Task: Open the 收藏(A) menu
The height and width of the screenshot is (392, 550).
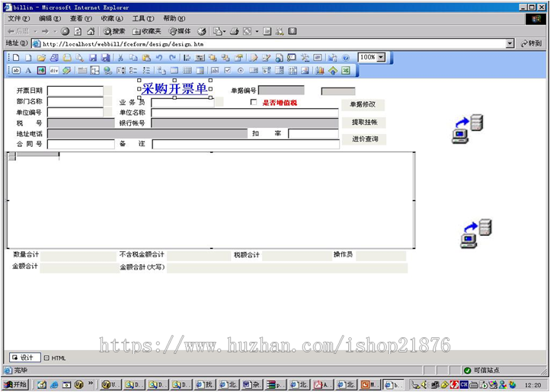Action: pyautogui.click(x=112, y=18)
